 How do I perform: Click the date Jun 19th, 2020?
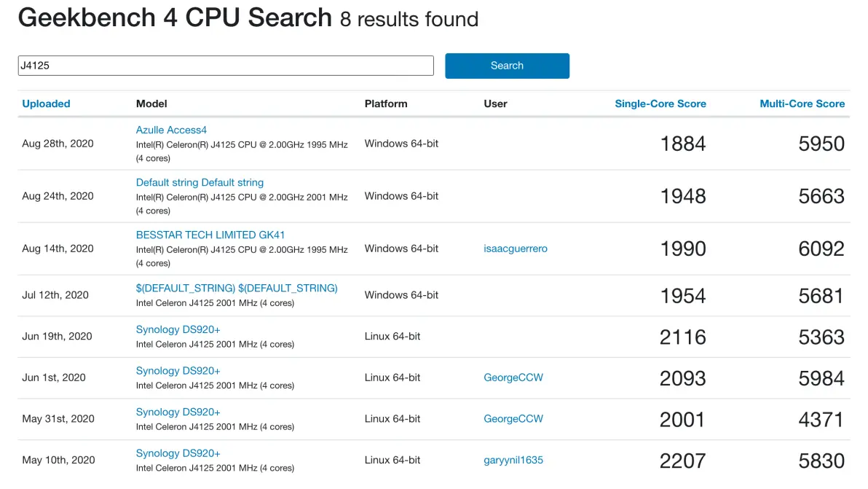point(57,336)
